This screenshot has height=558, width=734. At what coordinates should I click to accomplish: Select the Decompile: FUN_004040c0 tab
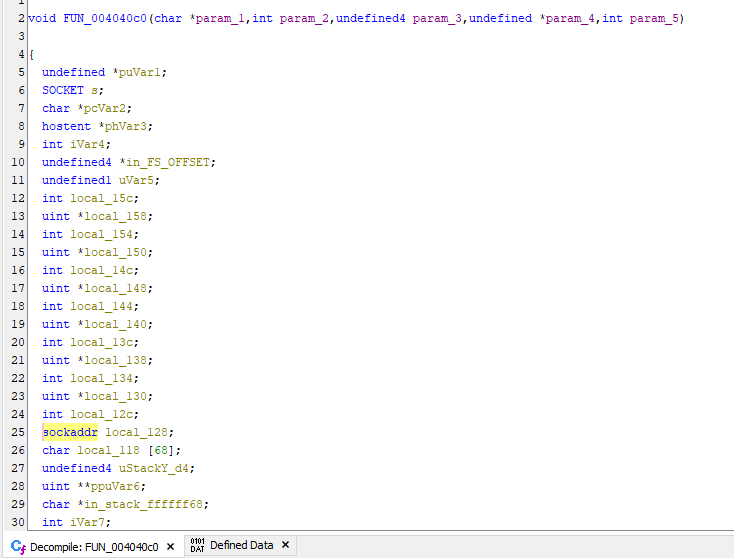tap(94, 546)
